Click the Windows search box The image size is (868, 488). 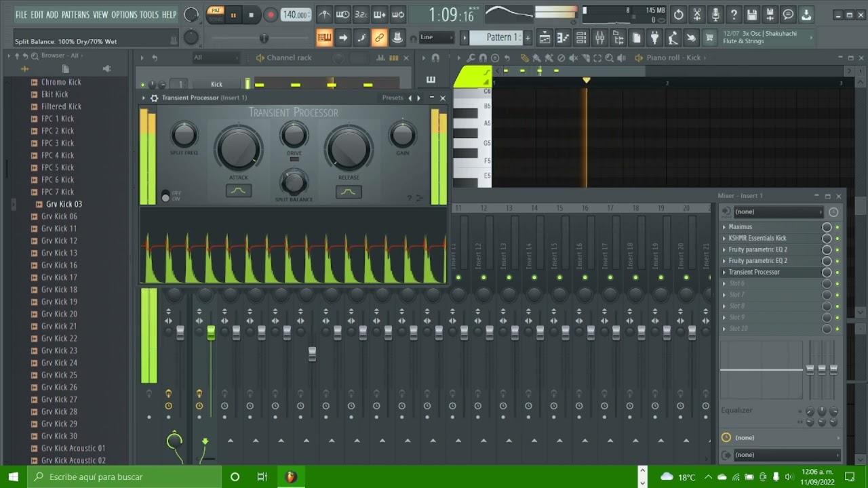click(x=125, y=476)
